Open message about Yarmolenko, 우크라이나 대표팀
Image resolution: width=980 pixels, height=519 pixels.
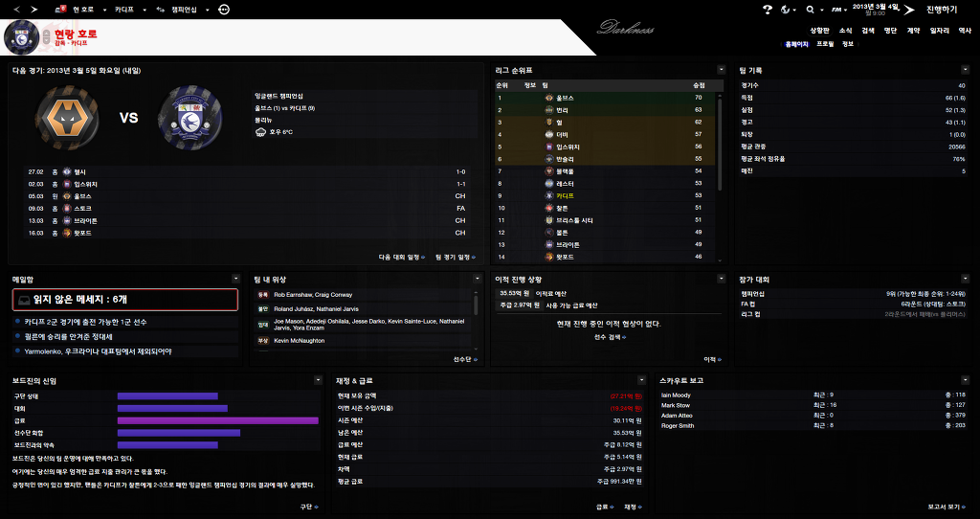click(x=125, y=351)
